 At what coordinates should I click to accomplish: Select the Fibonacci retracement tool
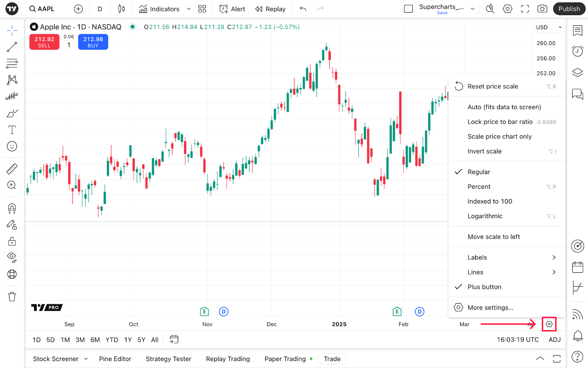tap(12, 63)
